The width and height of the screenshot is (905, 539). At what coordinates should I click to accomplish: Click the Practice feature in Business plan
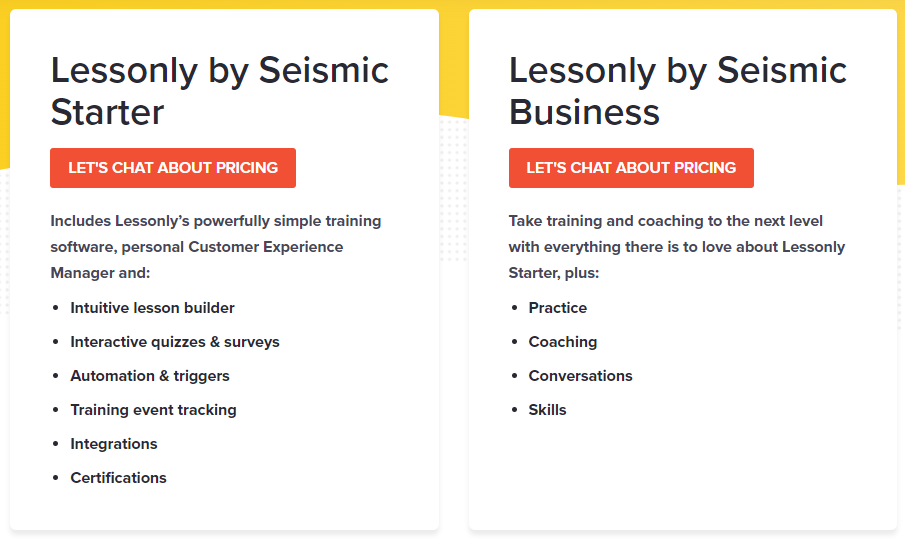(x=558, y=308)
